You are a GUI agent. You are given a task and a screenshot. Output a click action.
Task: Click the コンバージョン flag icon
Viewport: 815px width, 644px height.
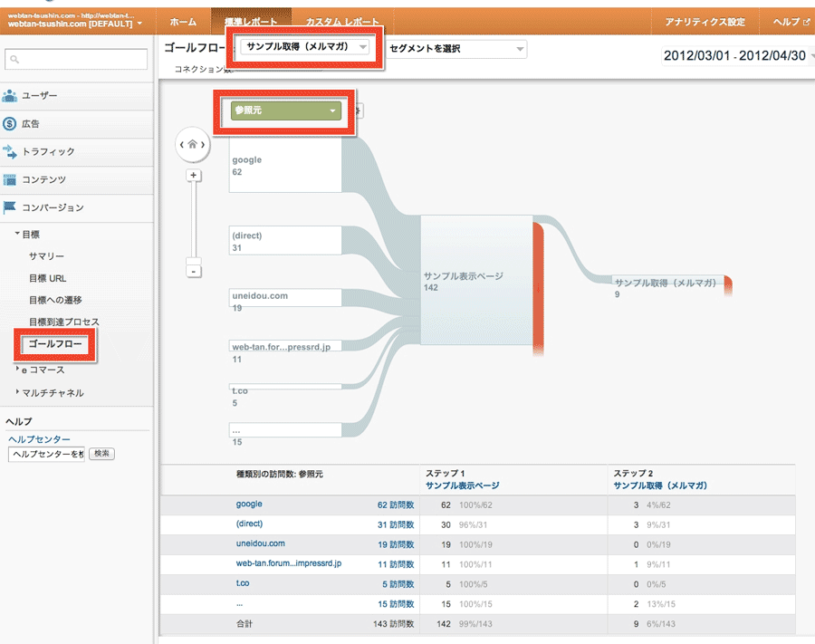(x=11, y=207)
